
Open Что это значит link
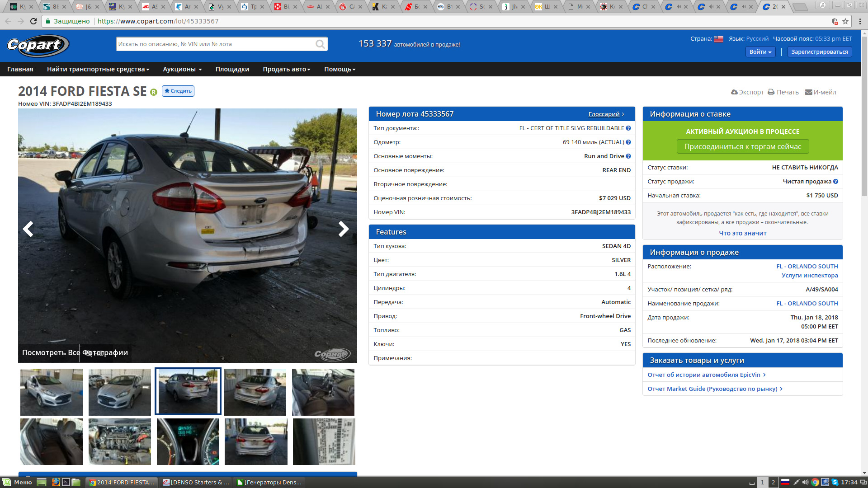tap(743, 233)
